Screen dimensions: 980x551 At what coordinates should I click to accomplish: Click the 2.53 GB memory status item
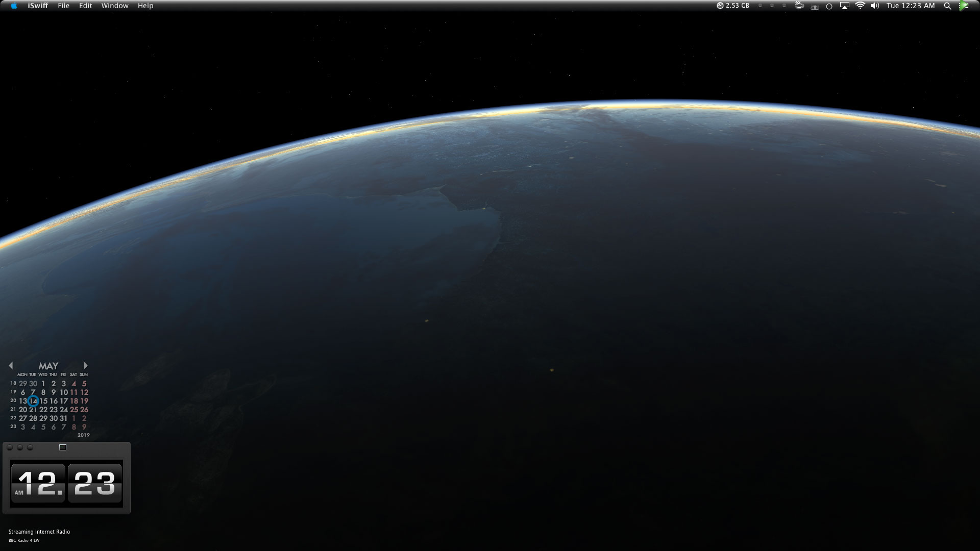coord(733,6)
